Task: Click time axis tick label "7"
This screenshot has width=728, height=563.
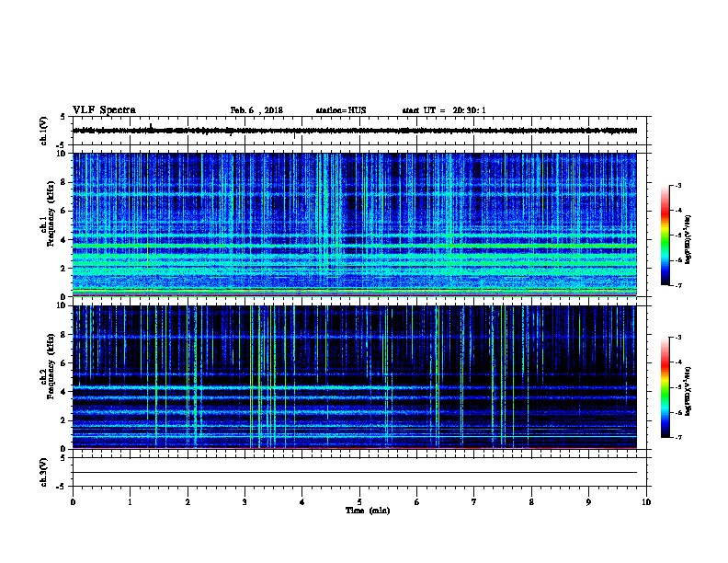Action: tap(474, 502)
